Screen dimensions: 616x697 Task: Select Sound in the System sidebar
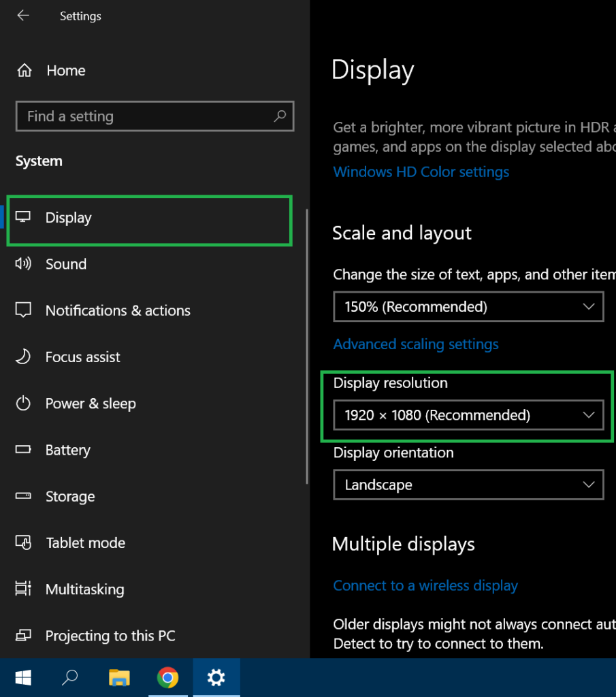66,264
